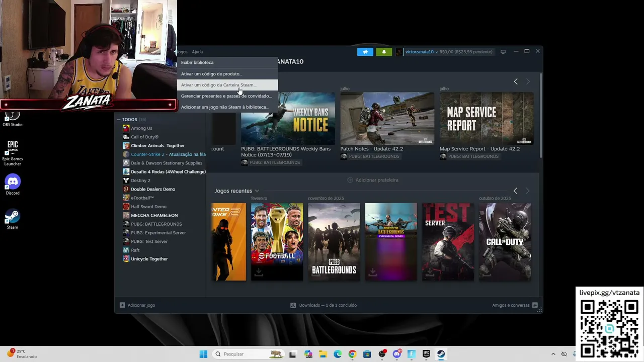Show hidden system tray icons
The height and width of the screenshot is (362, 644).
(553, 354)
